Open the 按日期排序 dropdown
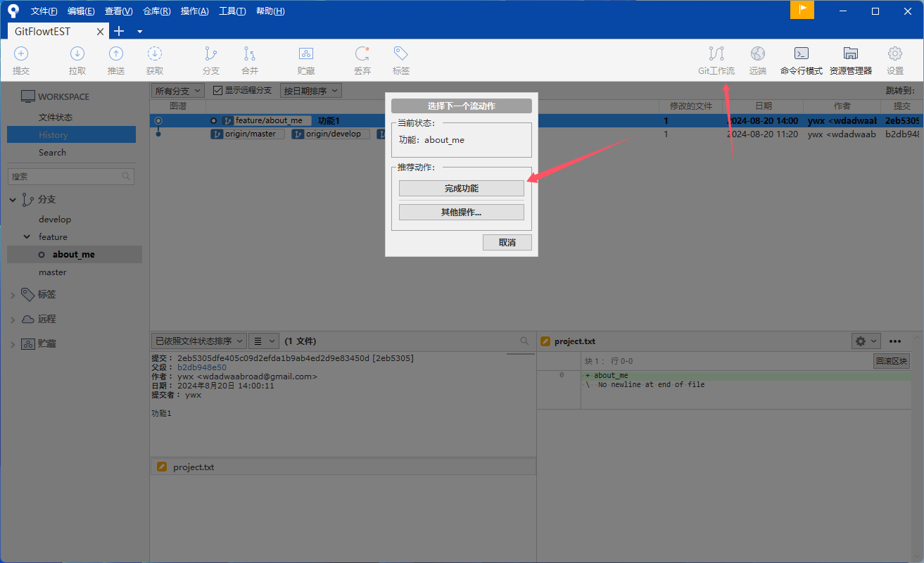924x563 pixels. coord(310,91)
